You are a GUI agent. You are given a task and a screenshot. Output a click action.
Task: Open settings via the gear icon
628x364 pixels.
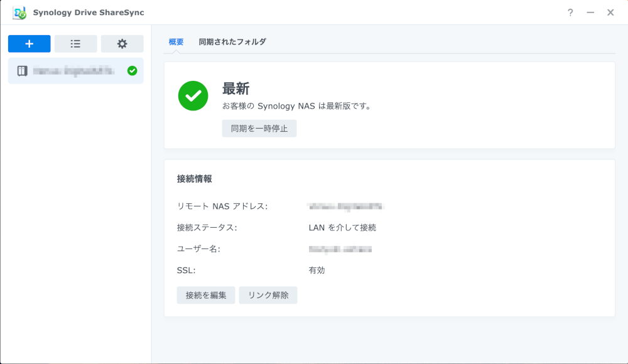(x=122, y=44)
